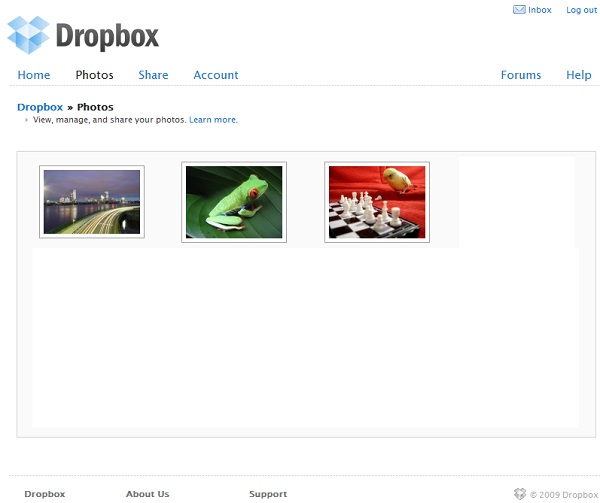Open the city skyline photo thumbnail
This screenshot has width=600, height=503.
click(92, 202)
